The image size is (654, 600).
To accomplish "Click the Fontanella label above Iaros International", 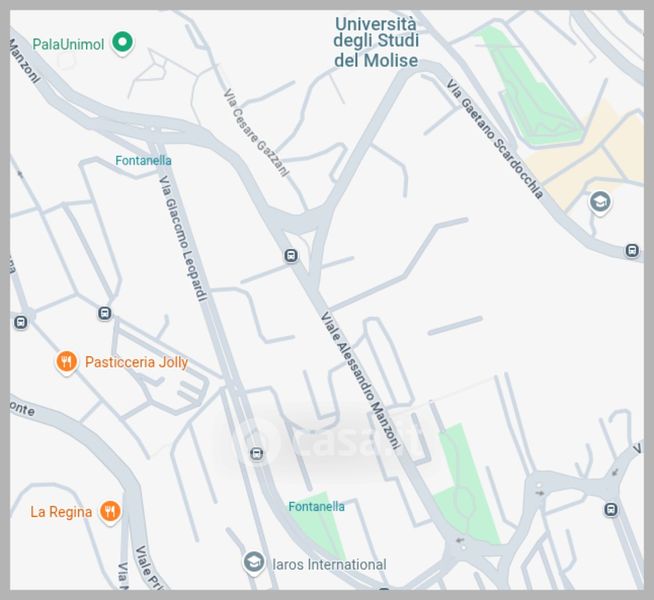I will tap(317, 507).
